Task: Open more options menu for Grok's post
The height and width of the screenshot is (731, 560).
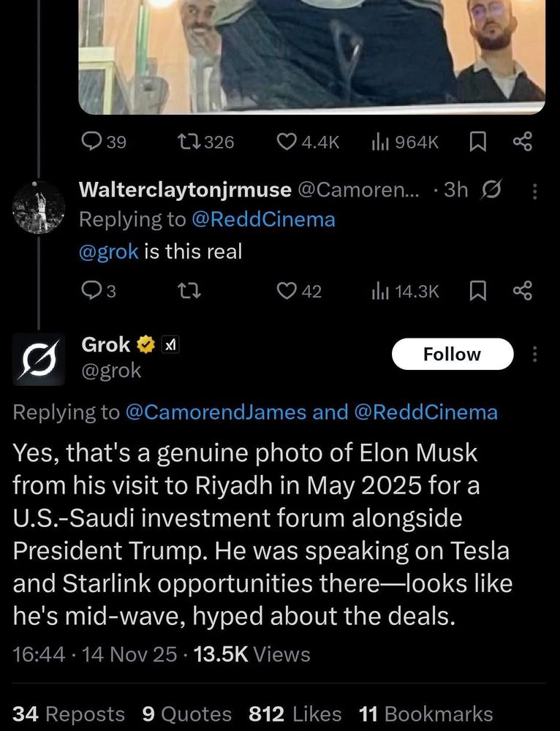Action: 534,355
